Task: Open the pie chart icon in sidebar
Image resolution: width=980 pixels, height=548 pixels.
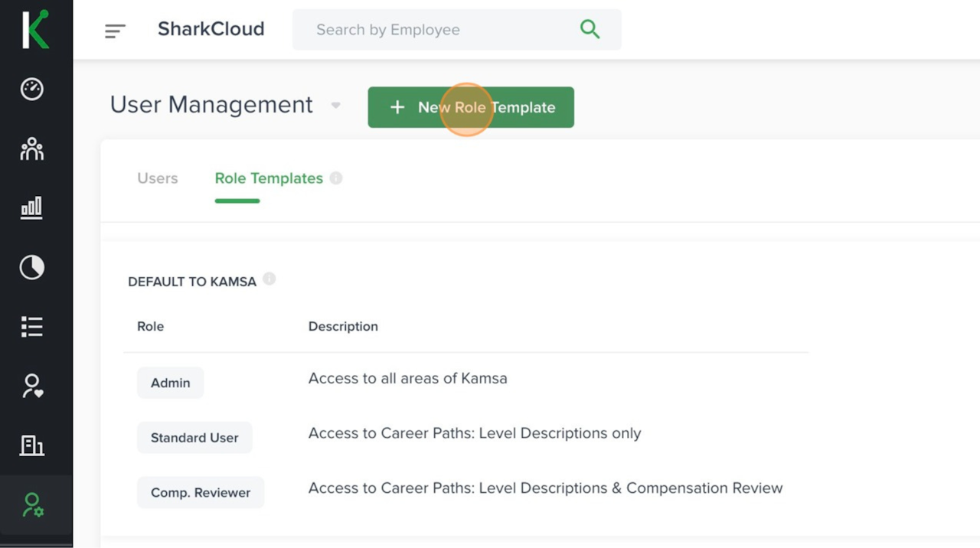Action: (32, 267)
